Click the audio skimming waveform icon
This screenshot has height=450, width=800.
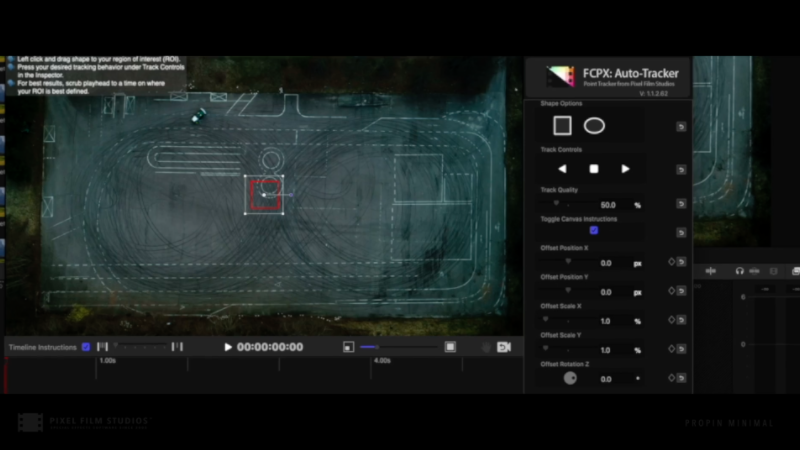(711, 271)
